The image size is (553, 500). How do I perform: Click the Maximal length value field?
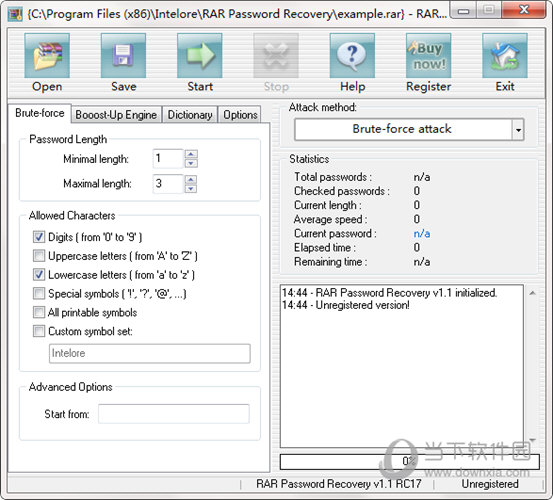[168, 184]
